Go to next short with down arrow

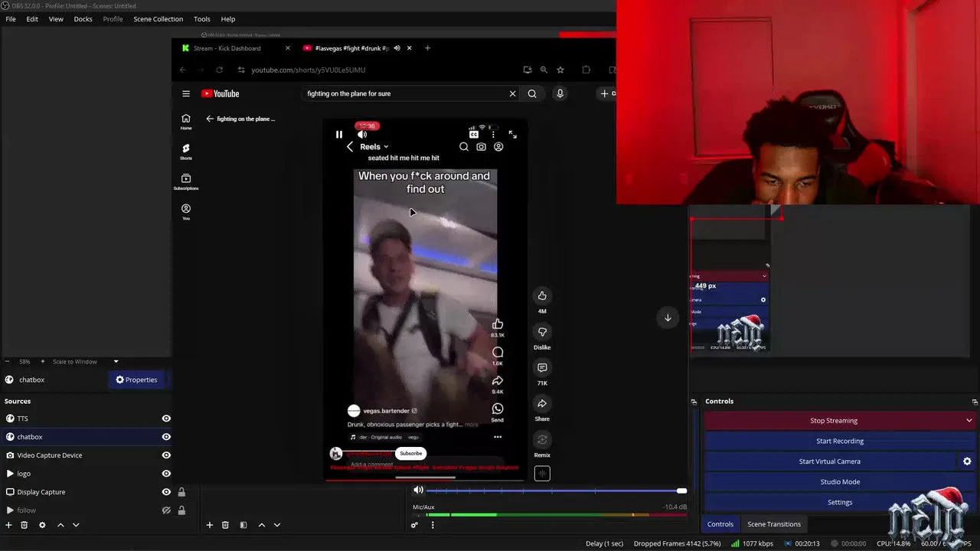668,318
